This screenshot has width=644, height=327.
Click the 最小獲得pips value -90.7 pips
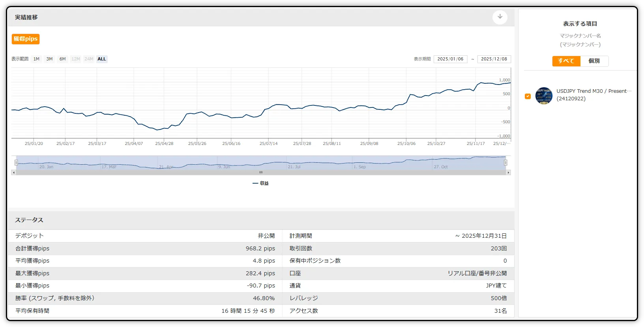[261, 286]
